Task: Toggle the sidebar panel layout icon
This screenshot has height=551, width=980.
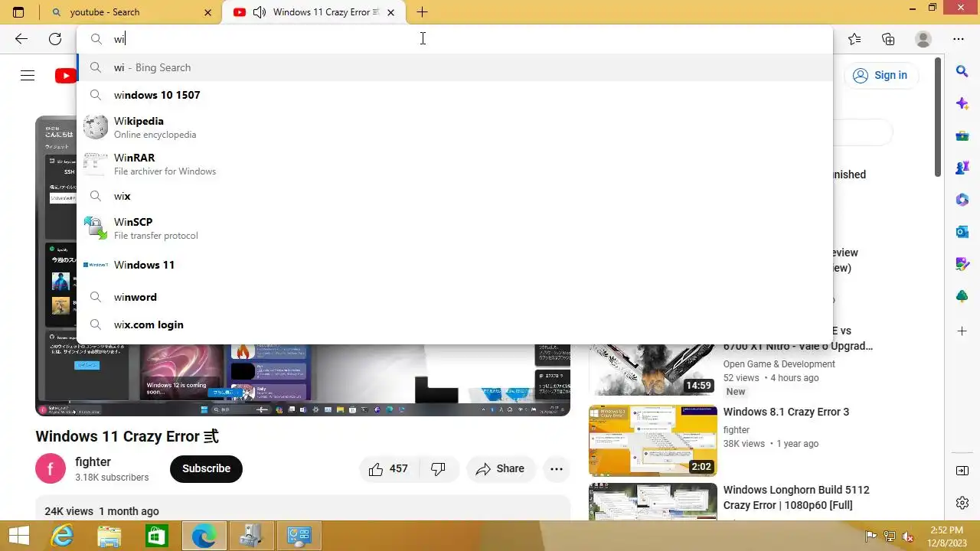Action: pyautogui.click(x=962, y=471)
